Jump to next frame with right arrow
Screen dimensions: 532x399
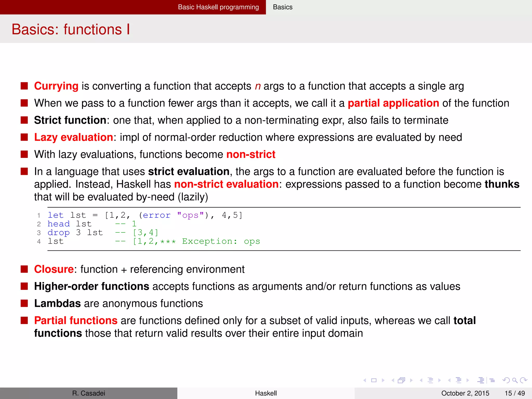(x=411, y=380)
